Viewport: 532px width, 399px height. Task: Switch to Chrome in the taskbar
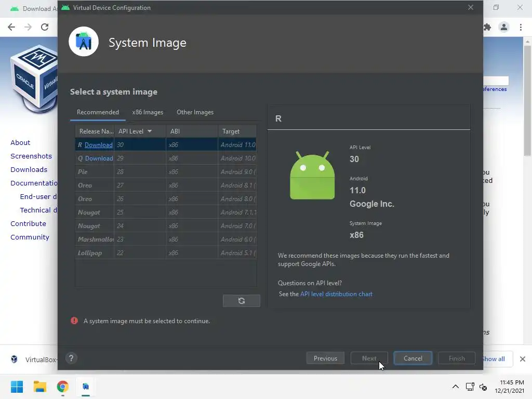(62, 387)
